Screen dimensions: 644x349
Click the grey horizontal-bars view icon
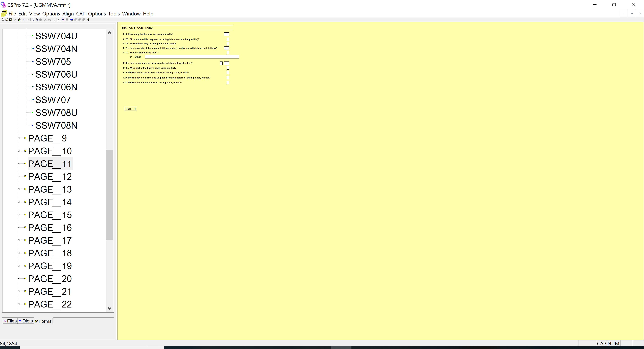pos(67,20)
